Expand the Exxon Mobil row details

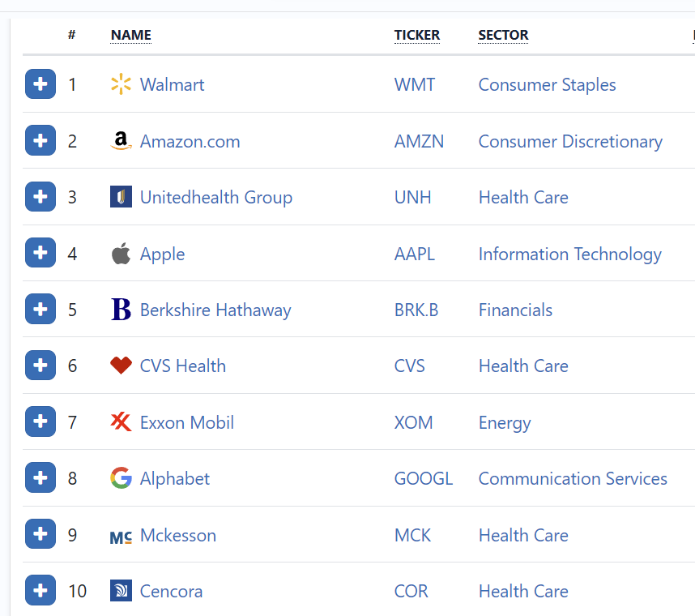click(x=41, y=422)
